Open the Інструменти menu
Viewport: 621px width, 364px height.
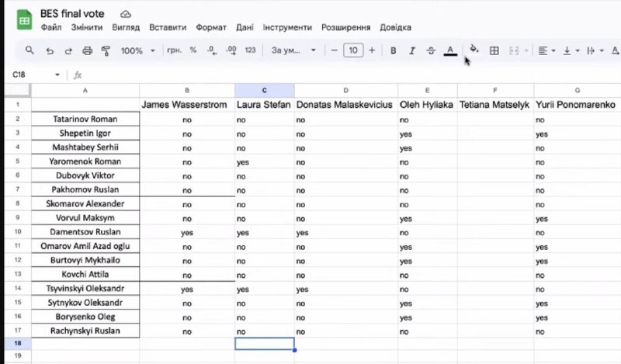click(x=287, y=27)
